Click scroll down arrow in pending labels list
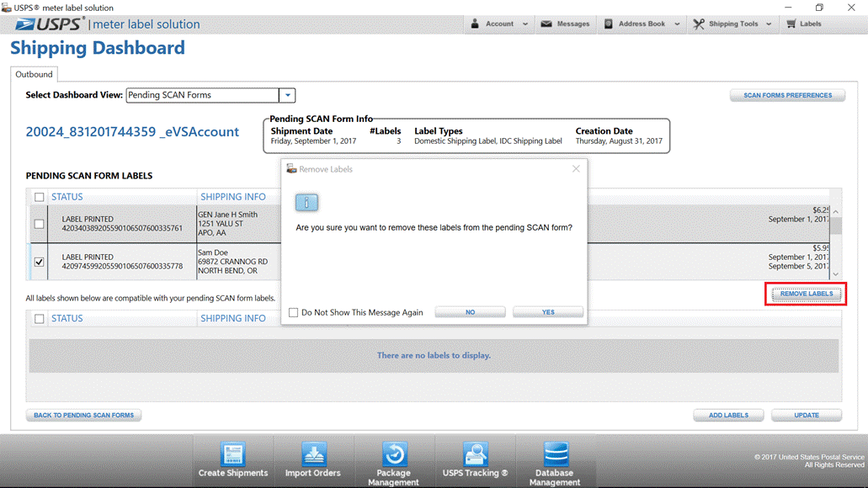This screenshot has height=488, width=868. tap(836, 274)
